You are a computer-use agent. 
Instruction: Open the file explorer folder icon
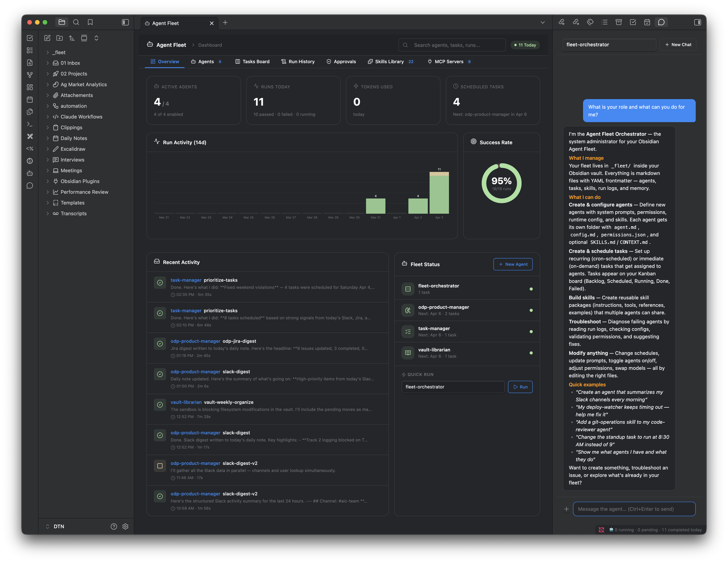click(x=62, y=22)
